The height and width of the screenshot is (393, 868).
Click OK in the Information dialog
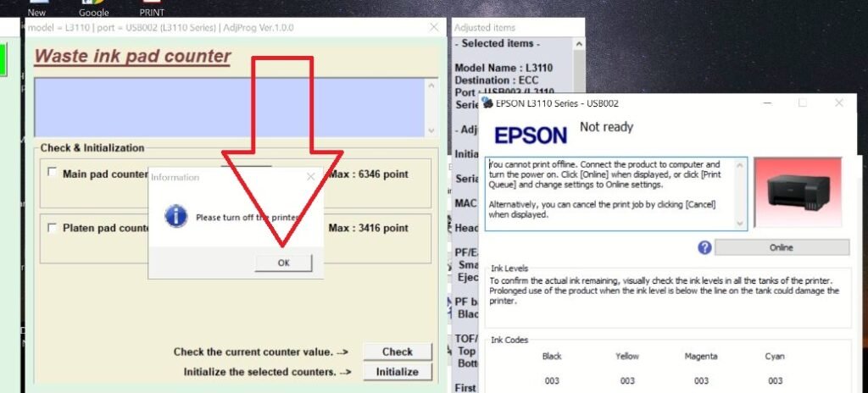coord(283,263)
